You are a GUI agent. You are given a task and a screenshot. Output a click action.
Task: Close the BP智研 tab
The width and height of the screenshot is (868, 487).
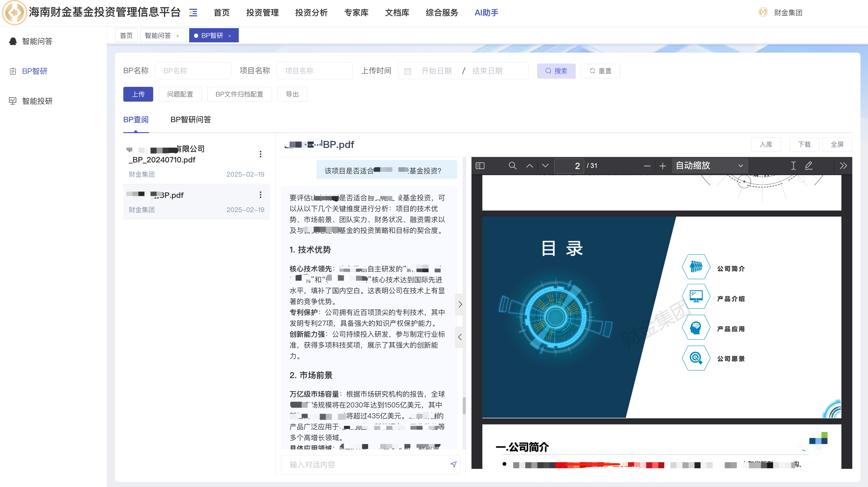point(229,36)
